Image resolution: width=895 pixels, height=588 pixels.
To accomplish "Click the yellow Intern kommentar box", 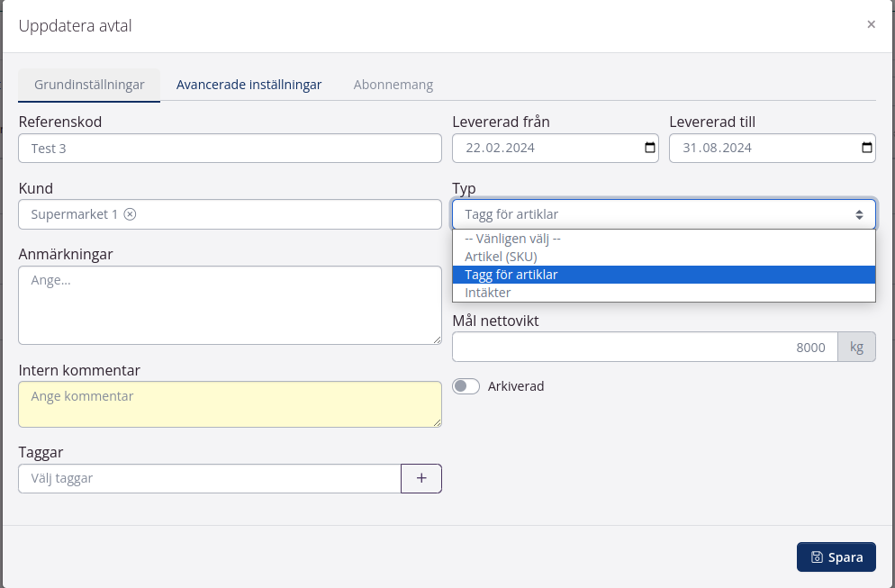I will (x=230, y=403).
